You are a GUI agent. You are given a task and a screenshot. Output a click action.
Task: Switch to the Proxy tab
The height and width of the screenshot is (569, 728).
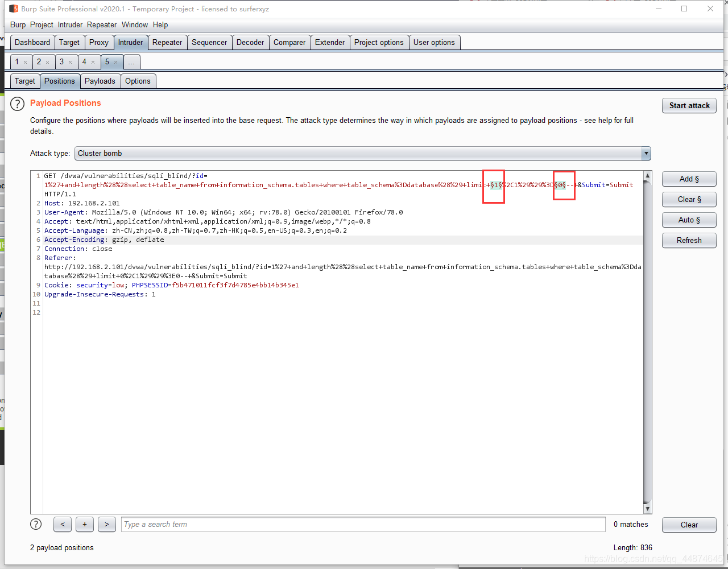(x=99, y=43)
